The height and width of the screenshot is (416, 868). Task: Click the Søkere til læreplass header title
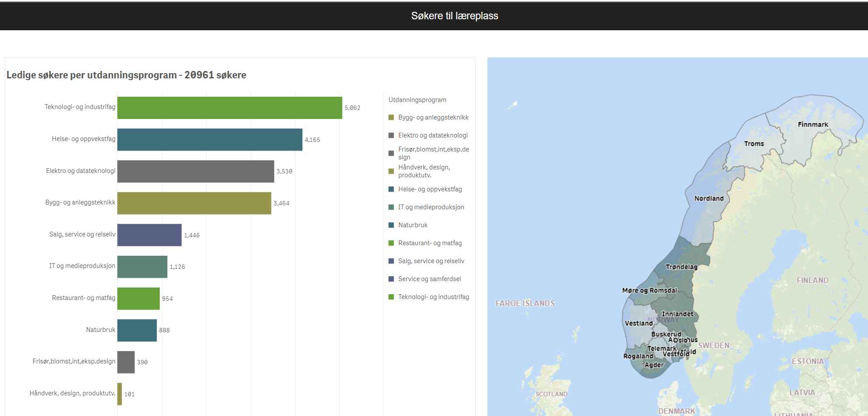coord(455,16)
